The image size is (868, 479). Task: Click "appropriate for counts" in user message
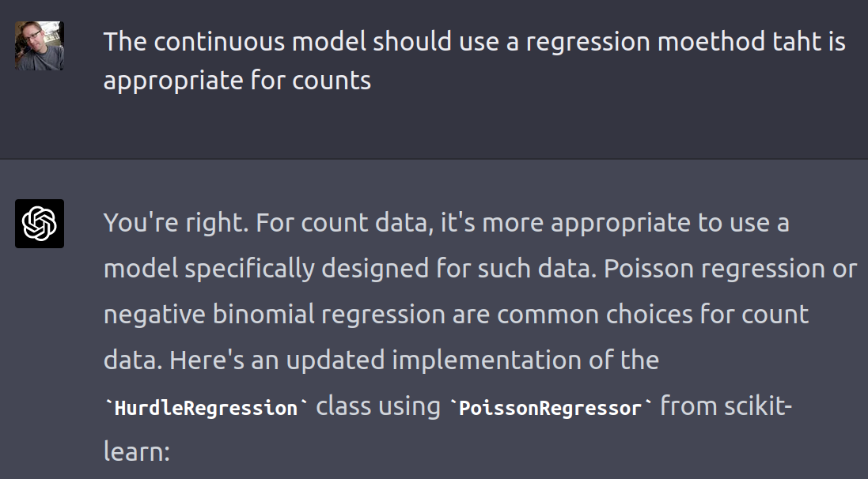pos(237,80)
